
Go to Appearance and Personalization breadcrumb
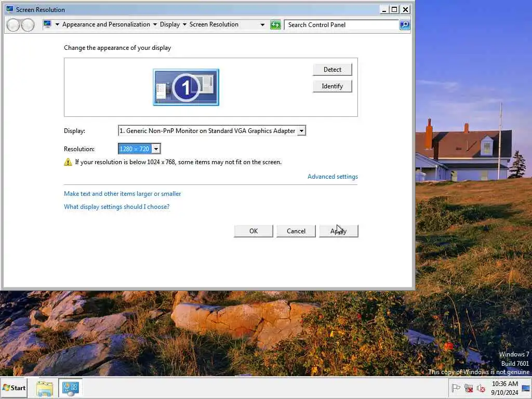pyautogui.click(x=106, y=24)
